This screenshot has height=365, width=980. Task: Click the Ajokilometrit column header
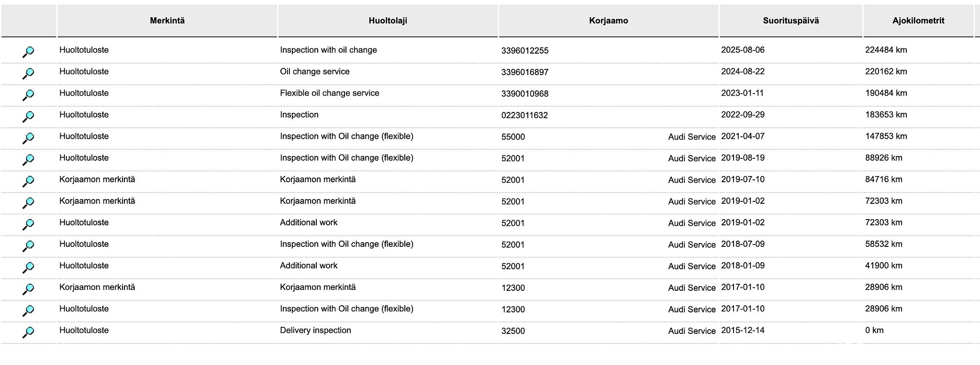(x=918, y=21)
